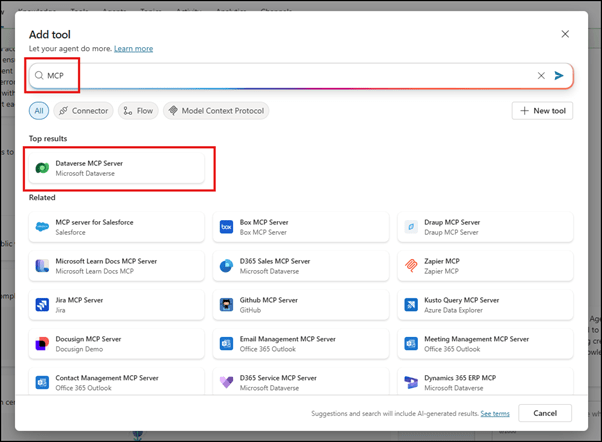Open the Learn more link
The width and height of the screenshot is (602, 442).
pos(133,48)
